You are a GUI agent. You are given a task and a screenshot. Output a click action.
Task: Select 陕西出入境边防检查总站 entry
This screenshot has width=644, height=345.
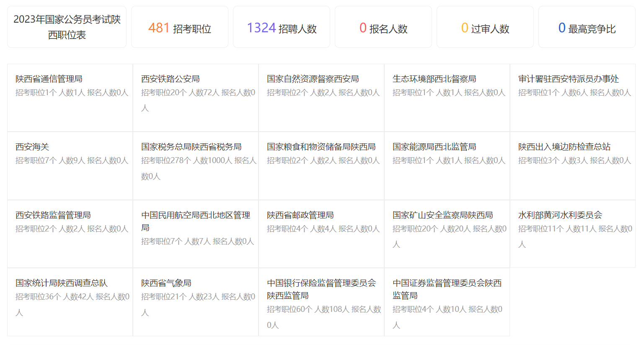[x=573, y=166]
